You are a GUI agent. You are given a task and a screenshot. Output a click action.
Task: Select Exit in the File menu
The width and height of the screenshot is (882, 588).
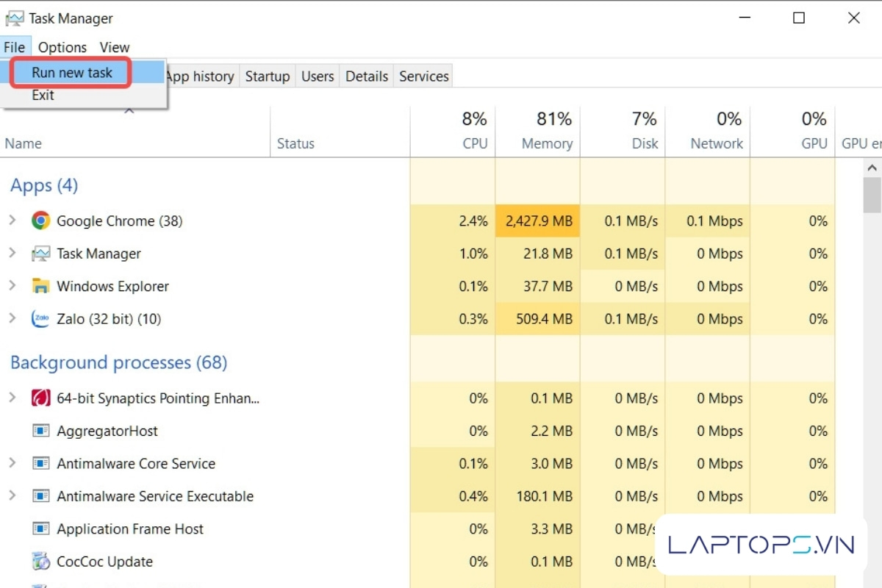[x=43, y=95]
